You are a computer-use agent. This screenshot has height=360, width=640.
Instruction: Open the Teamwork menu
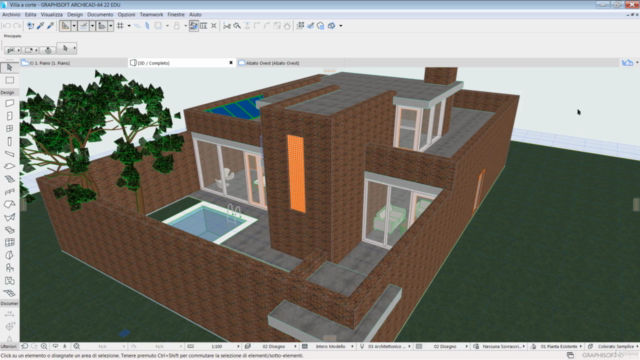pyautogui.click(x=151, y=14)
